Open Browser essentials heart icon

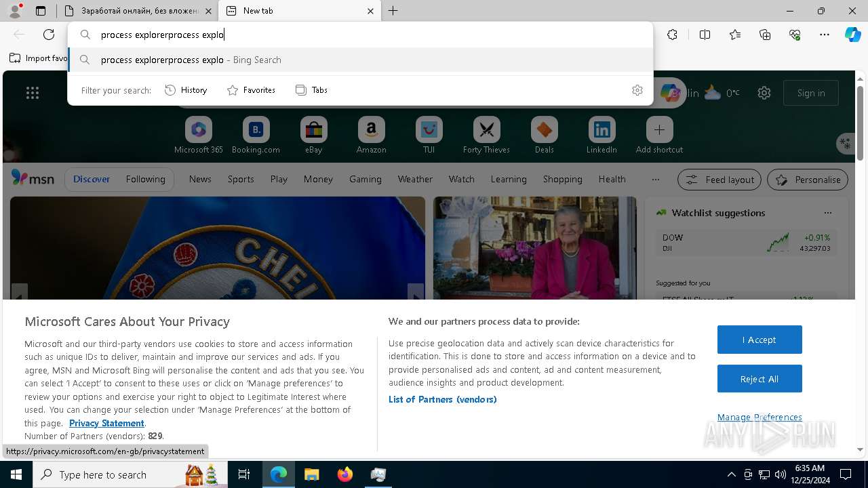point(795,35)
